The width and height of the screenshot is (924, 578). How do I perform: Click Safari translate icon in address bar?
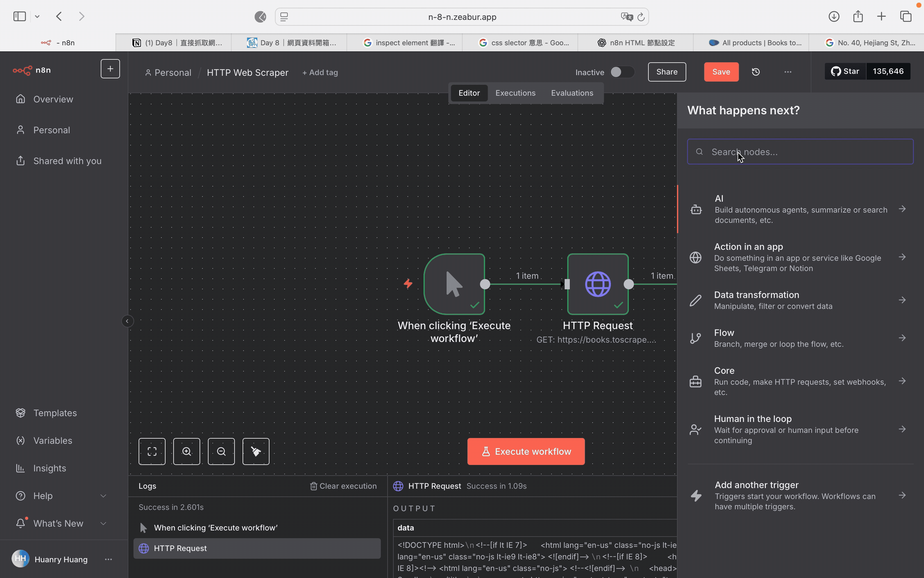626,17
